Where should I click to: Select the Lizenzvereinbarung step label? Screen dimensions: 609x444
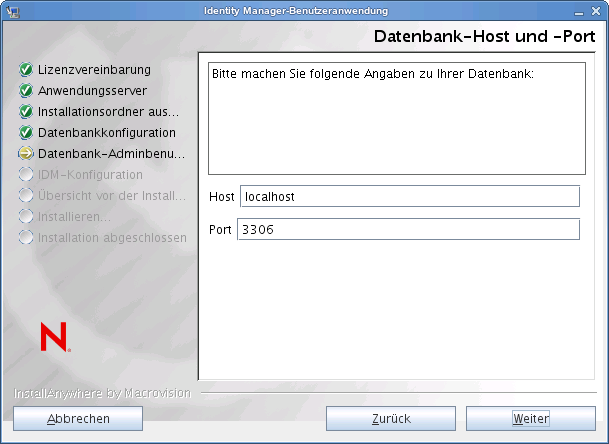[94, 70]
